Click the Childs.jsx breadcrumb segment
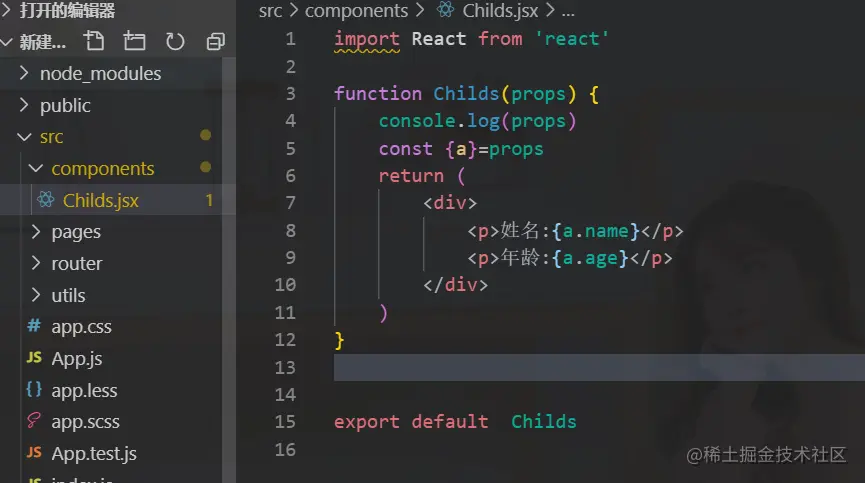Image resolution: width=865 pixels, height=483 pixels. (500, 10)
